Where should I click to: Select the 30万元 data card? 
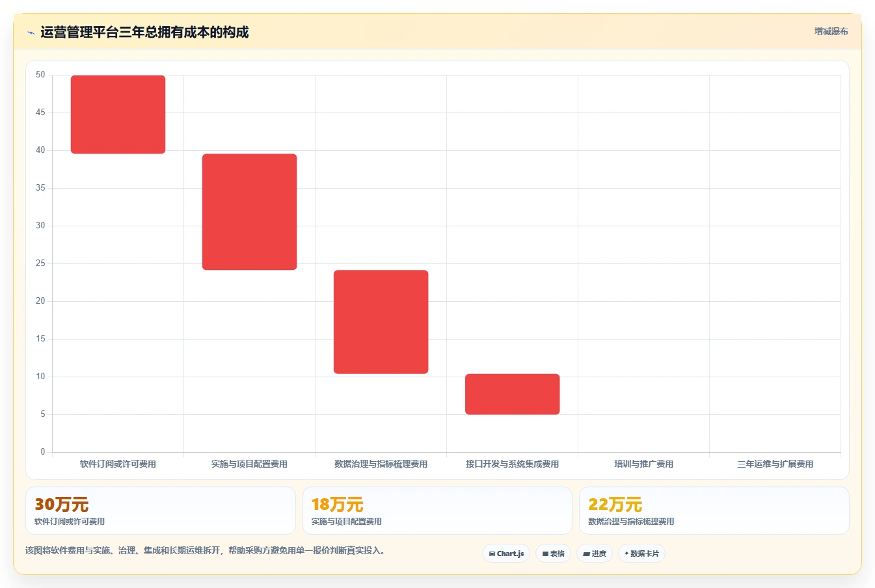[x=160, y=511]
